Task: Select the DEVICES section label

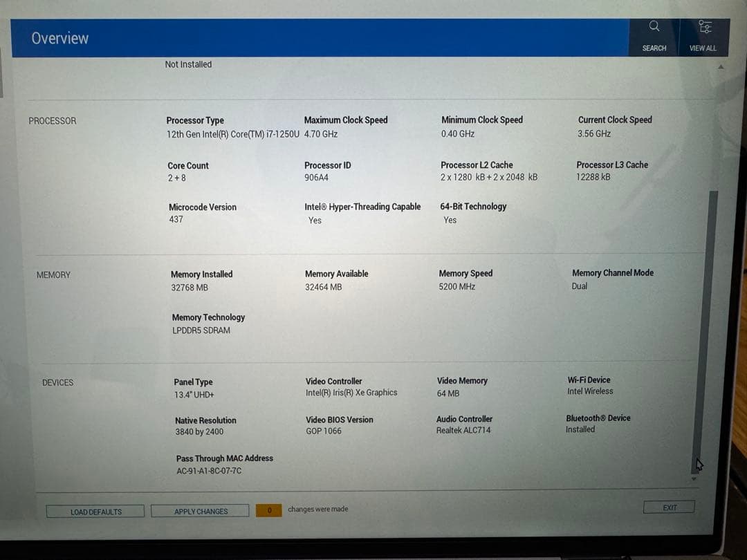Action: pyautogui.click(x=57, y=382)
